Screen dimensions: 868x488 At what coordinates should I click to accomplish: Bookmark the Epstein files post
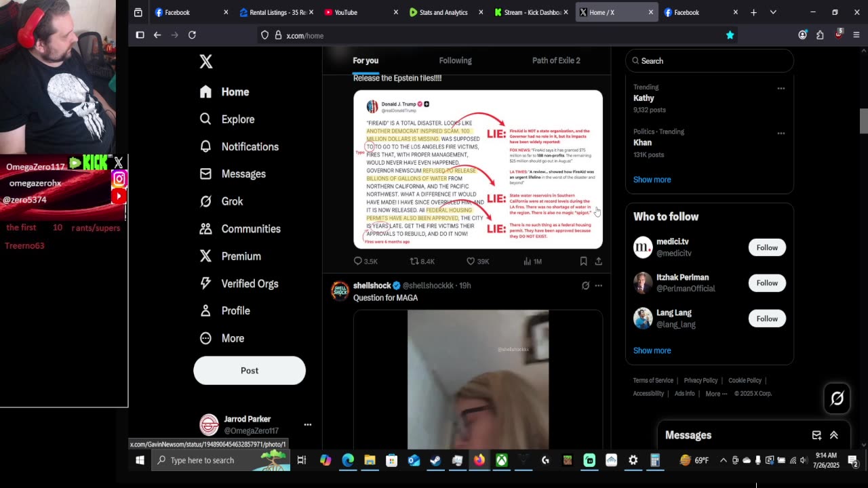583,261
